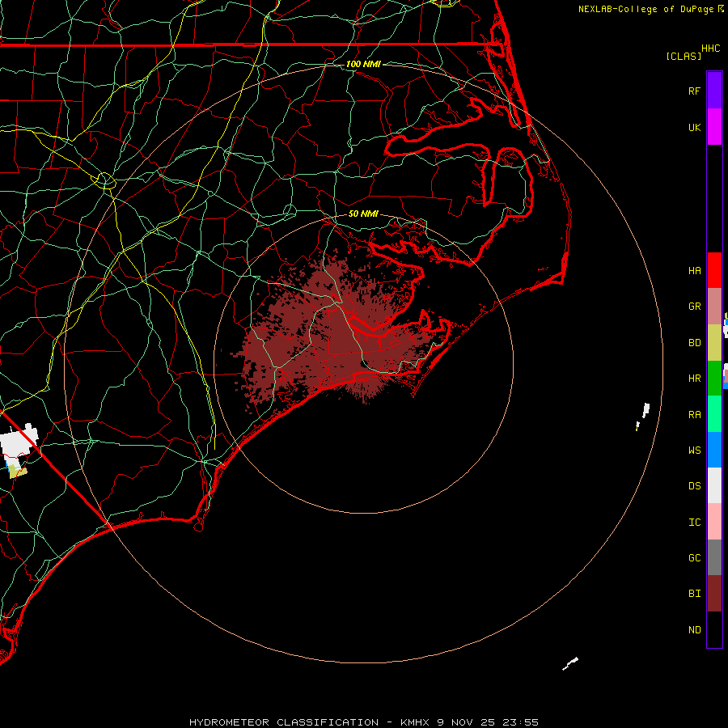Click the 'HHC' product code text
Screen dimensions: 728x728
tap(711, 49)
